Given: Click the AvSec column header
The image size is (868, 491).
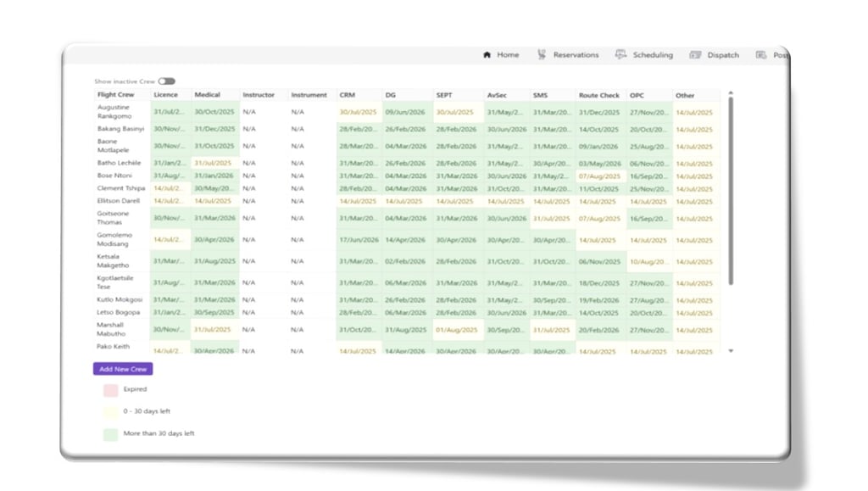Looking at the screenshot, I should (497, 95).
